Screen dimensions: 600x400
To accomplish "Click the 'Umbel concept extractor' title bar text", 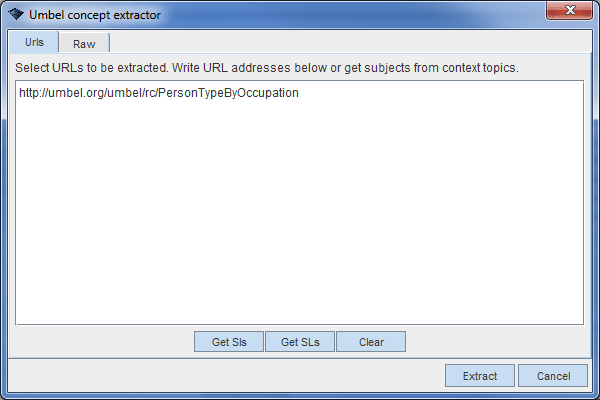I will (x=94, y=15).
